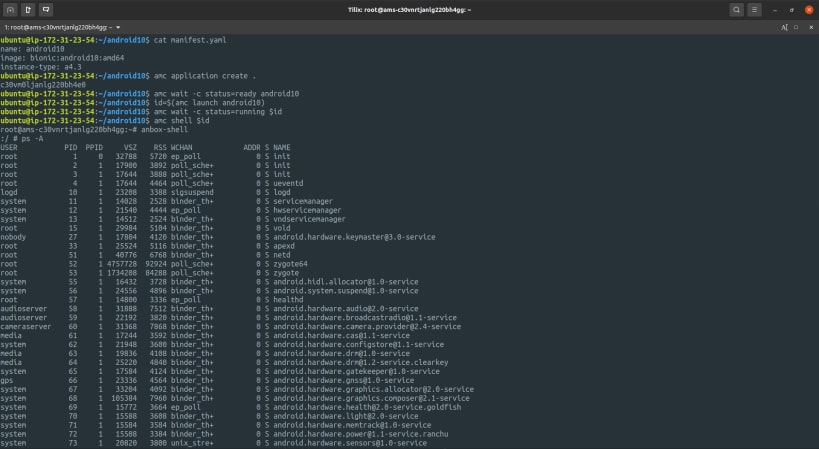Click the 'name: android10' line

click(32, 49)
